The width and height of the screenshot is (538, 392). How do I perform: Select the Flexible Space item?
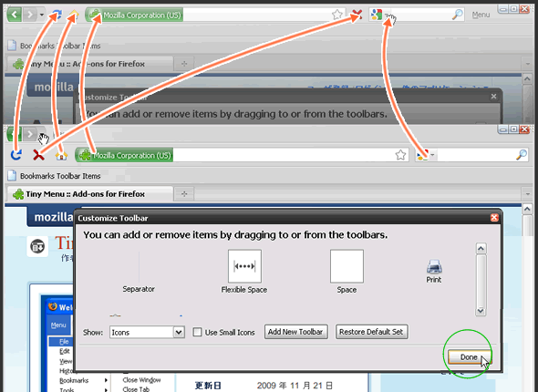click(244, 272)
